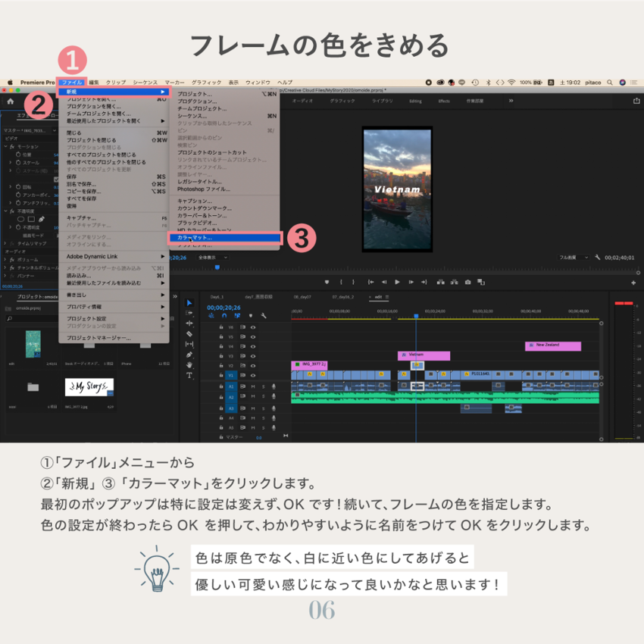Choose Photoshop File in New submenu
644x644 pixels.
tap(225, 189)
